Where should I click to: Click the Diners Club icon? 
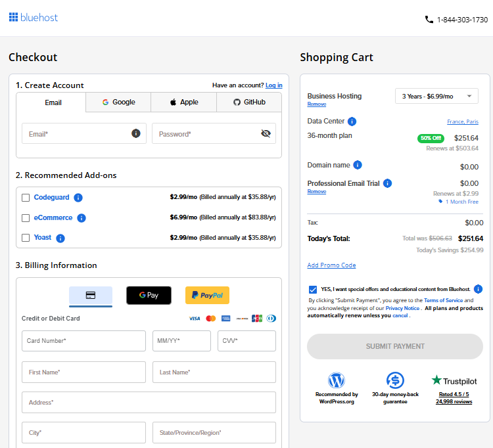tap(271, 319)
